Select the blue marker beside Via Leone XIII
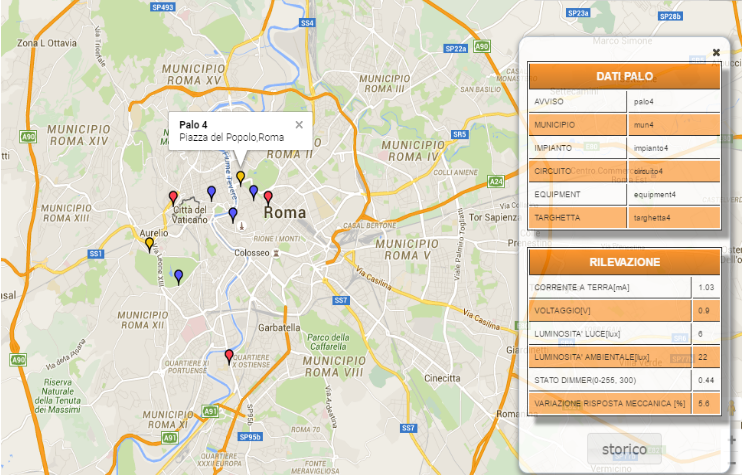Viewport: 750px width, 475px height. 178,276
